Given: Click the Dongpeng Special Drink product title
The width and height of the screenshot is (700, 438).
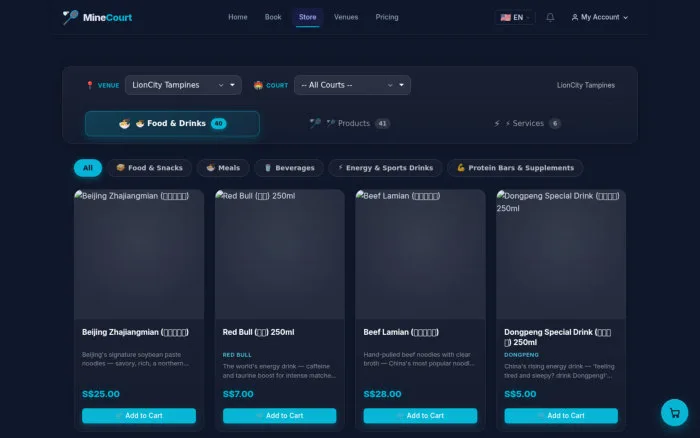Looking at the screenshot, I should click(558, 337).
